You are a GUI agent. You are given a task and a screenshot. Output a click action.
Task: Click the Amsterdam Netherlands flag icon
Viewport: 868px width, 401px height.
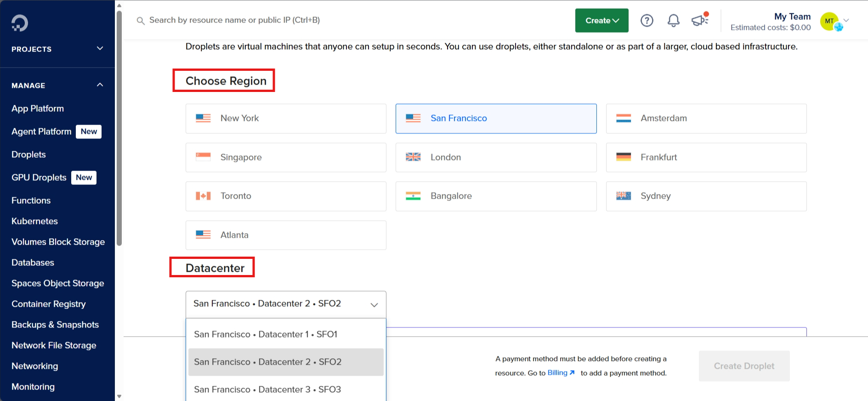click(x=624, y=118)
